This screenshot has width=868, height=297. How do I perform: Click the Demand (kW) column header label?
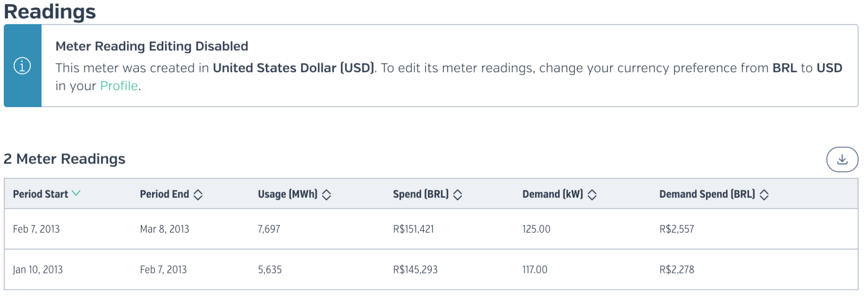[x=553, y=194]
